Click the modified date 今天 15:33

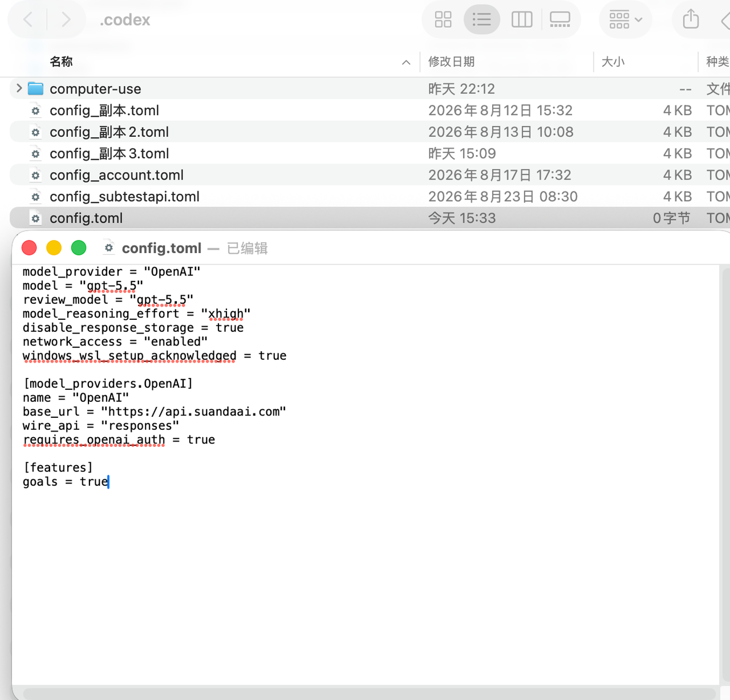point(462,218)
